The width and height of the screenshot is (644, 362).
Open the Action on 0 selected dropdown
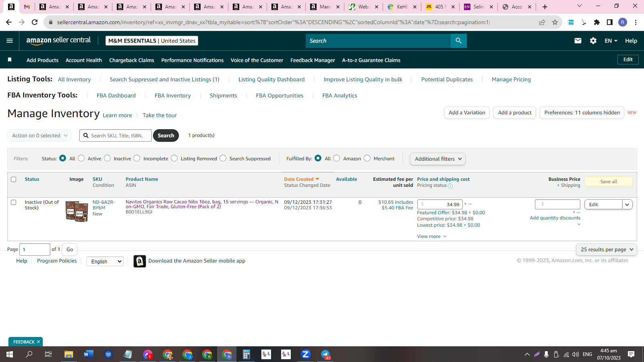(39, 136)
